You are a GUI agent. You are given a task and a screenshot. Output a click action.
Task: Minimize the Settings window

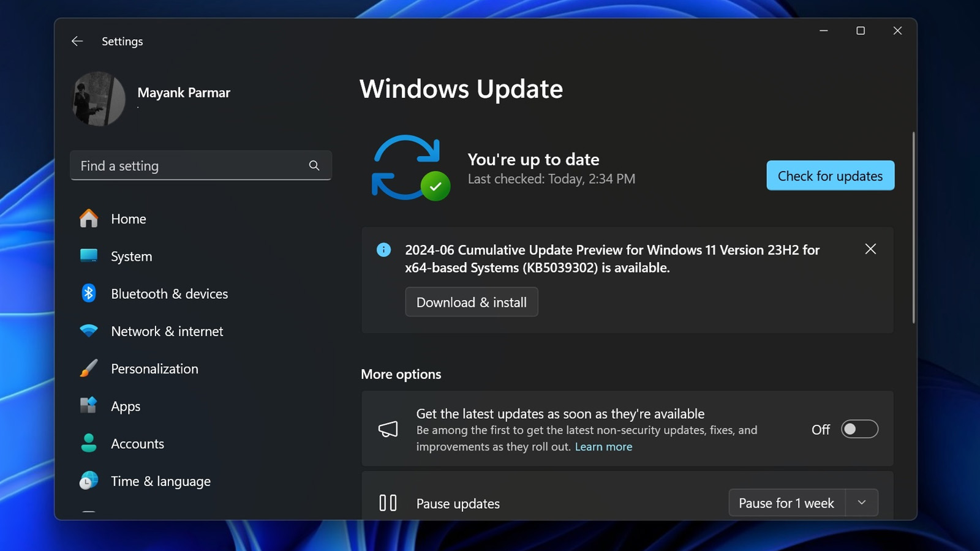(824, 31)
